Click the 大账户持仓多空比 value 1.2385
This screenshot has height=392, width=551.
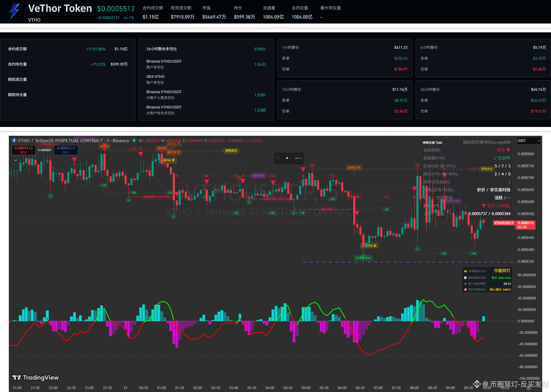click(260, 110)
